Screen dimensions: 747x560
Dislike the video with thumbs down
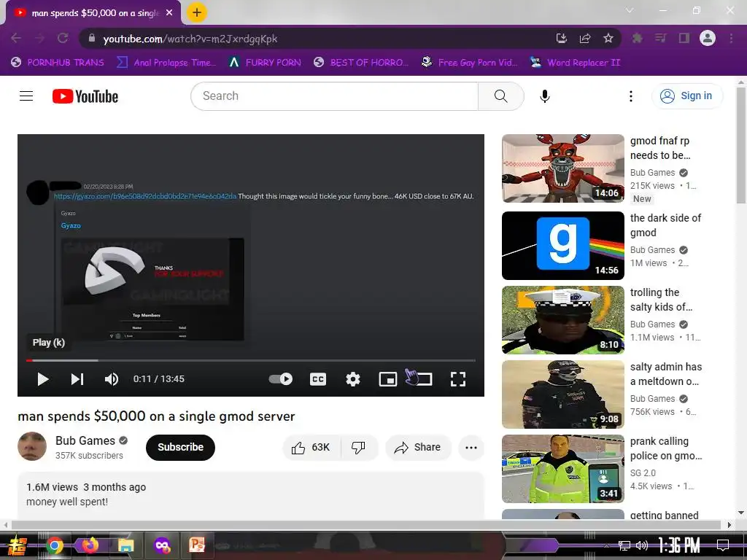359,448
